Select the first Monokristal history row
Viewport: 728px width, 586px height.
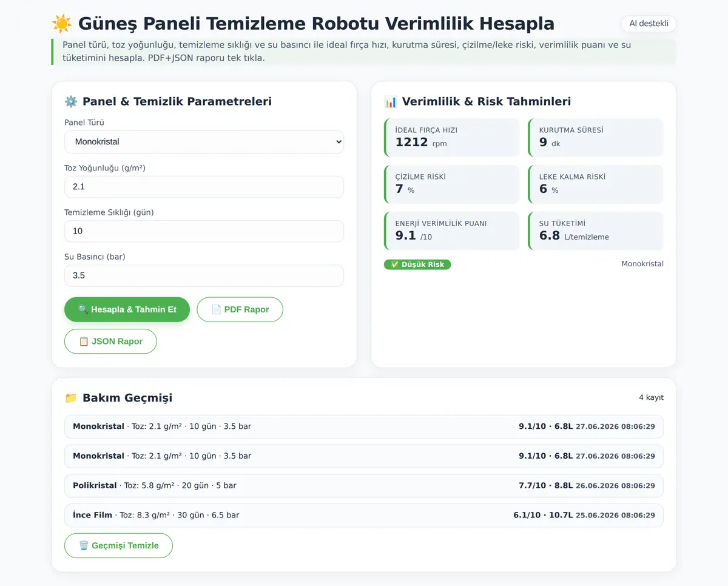(364, 426)
